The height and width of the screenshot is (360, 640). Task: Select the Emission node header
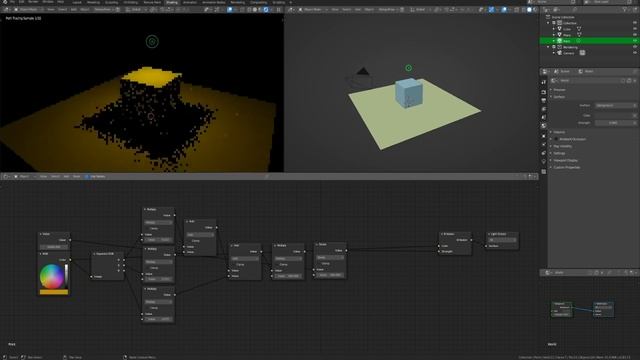pyautogui.click(x=456, y=234)
